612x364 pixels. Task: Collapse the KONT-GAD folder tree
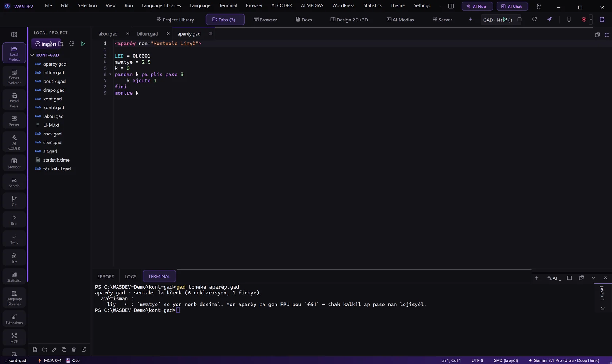click(32, 55)
